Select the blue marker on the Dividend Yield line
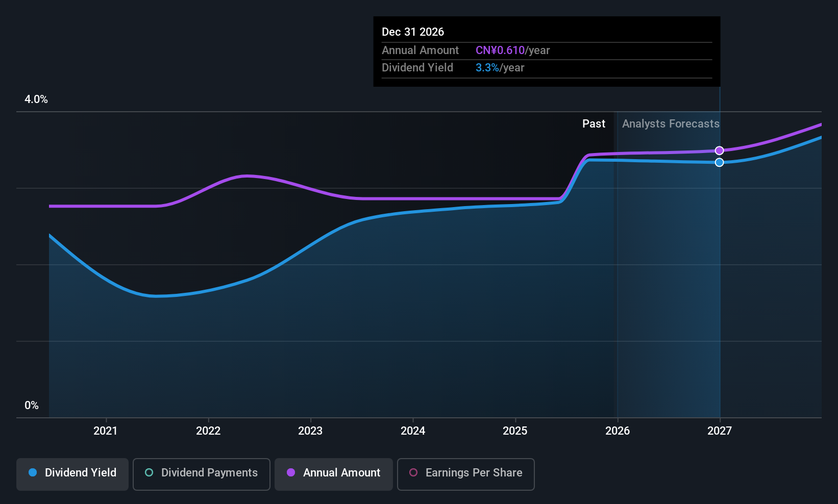The height and width of the screenshot is (504, 838). coord(720,162)
